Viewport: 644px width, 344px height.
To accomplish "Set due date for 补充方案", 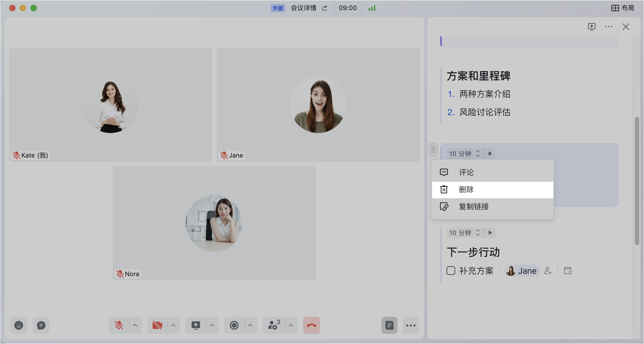I will [568, 271].
